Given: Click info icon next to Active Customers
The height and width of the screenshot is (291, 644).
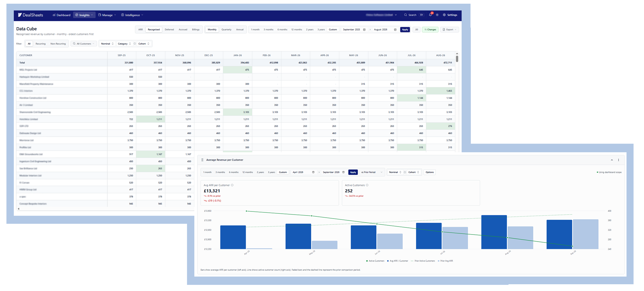Looking at the screenshot, I should click(x=367, y=185).
